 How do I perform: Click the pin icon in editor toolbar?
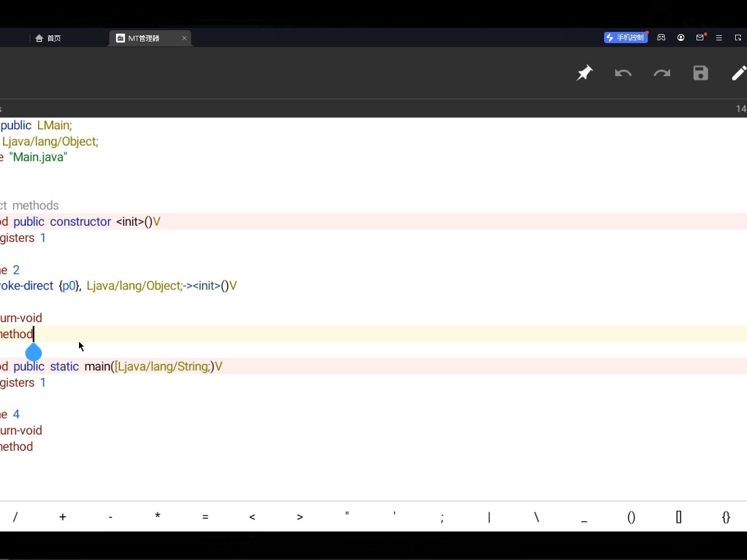coord(584,73)
